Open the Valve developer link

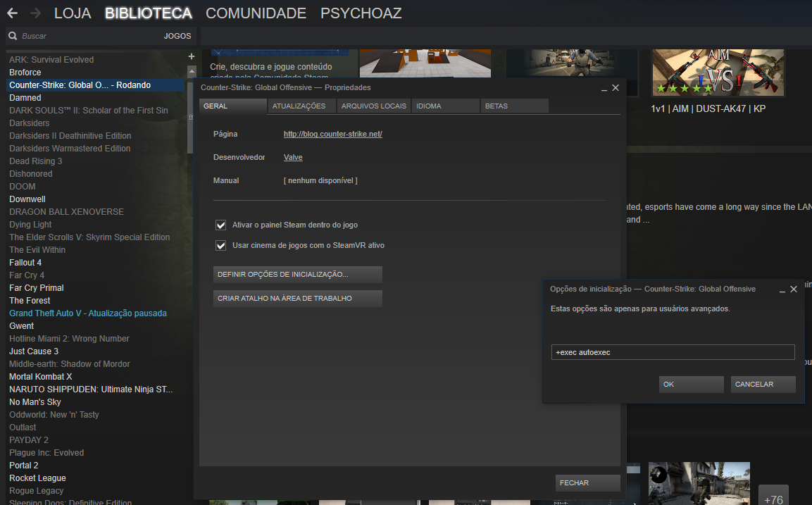(x=293, y=158)
